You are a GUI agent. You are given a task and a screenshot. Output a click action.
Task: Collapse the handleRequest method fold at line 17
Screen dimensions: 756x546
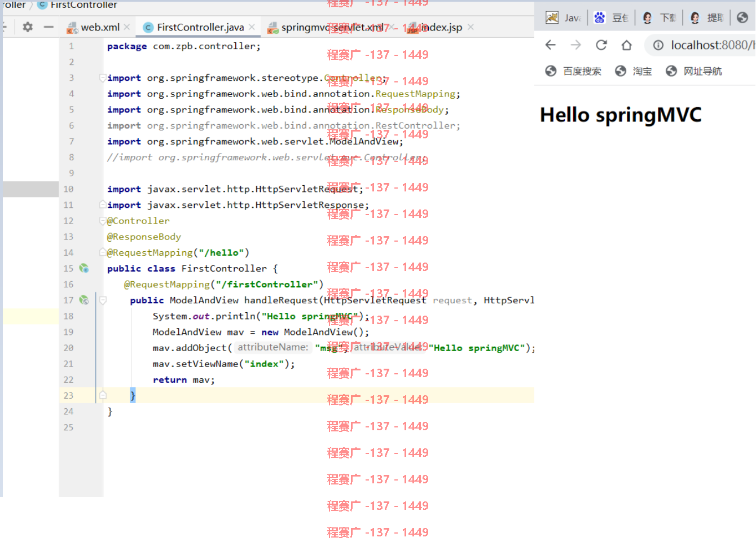[103, 300]
